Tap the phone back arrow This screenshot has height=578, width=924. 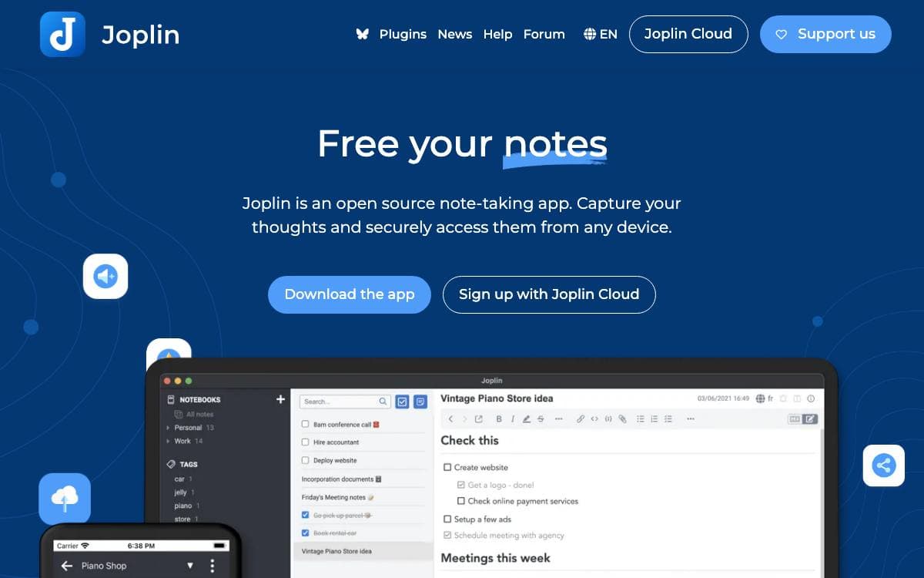66,566
